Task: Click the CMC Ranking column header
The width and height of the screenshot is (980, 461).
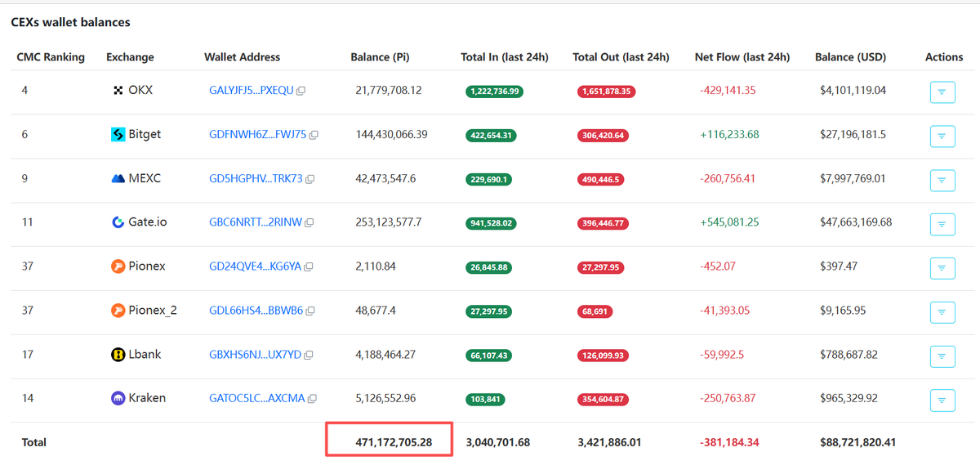Action: click(51, 57)
